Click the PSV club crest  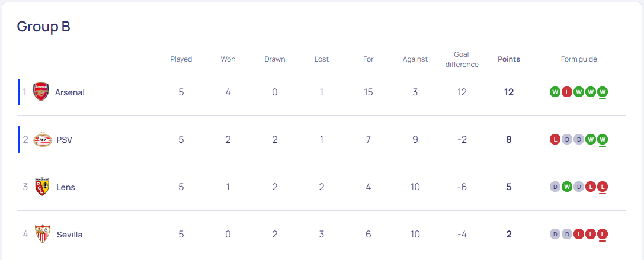pos(43,140)
